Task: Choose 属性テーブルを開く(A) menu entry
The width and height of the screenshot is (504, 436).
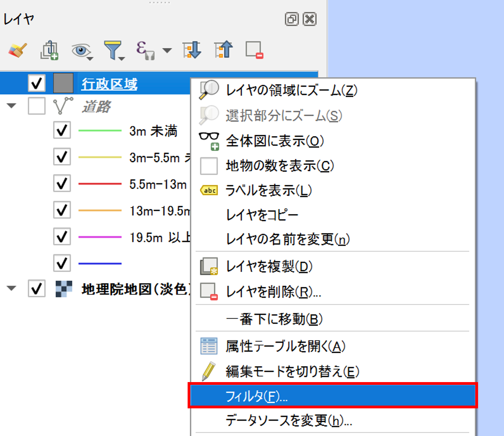Action: click(285, 346)
